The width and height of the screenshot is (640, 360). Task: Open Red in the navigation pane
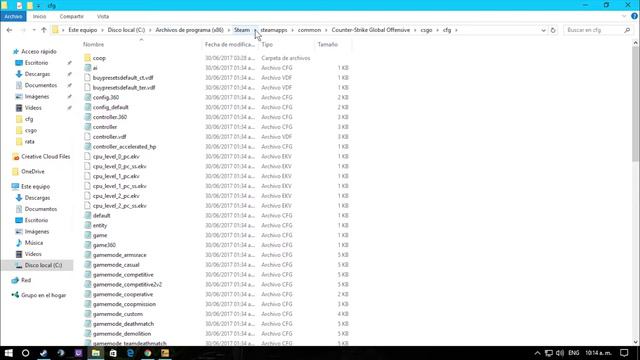coord(26,280)
